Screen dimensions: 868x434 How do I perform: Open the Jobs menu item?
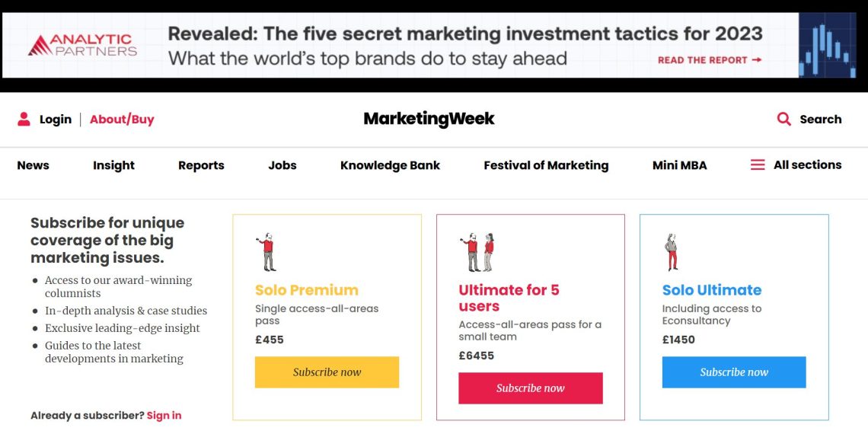click(x=282, y=165)
